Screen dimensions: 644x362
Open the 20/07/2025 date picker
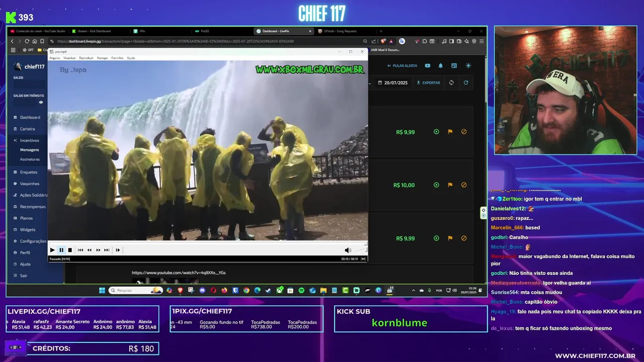[x=393, y=82]
